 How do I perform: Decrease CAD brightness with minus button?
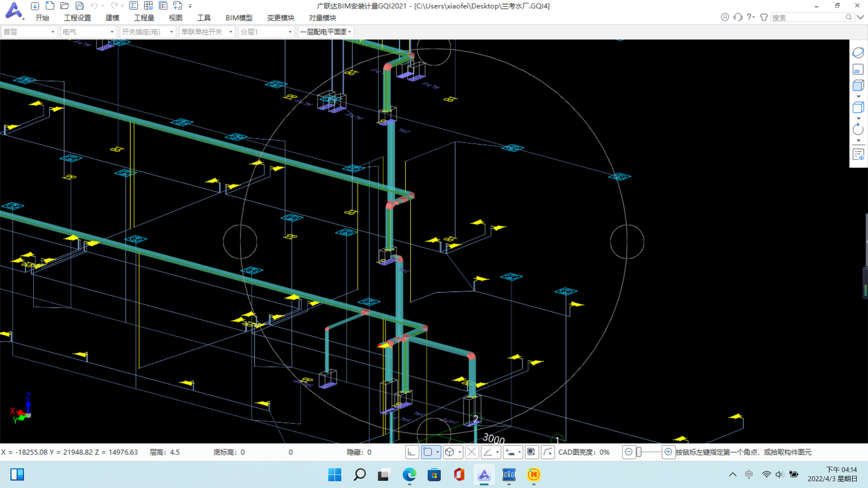coord(629,452)
